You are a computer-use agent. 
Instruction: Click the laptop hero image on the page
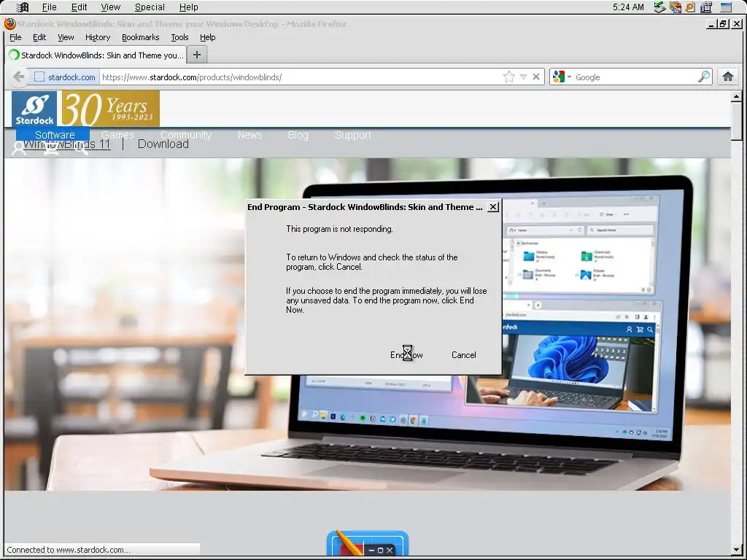[367, 324]
